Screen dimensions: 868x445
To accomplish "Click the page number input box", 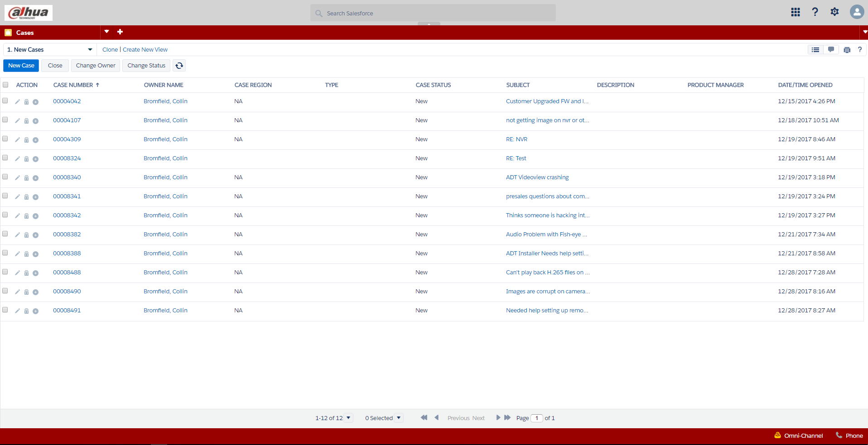I will pyautogui.click(x=537, y=418).
